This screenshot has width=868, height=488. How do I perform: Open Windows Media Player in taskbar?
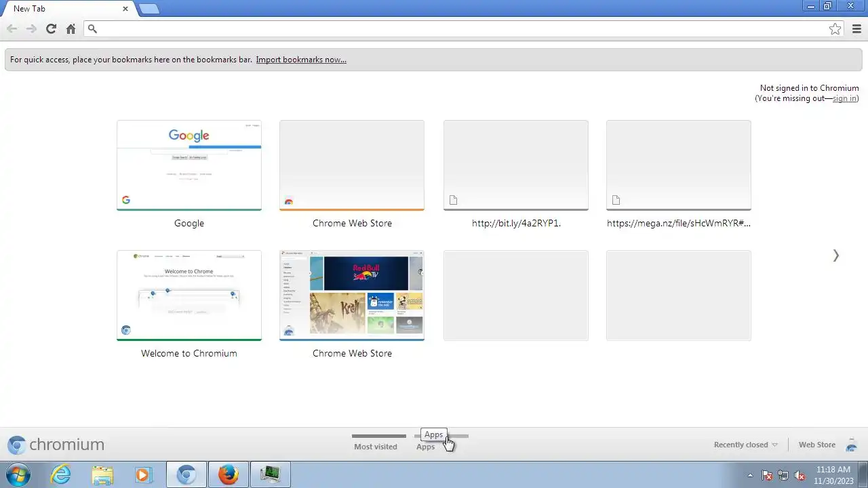click(143, 474)
